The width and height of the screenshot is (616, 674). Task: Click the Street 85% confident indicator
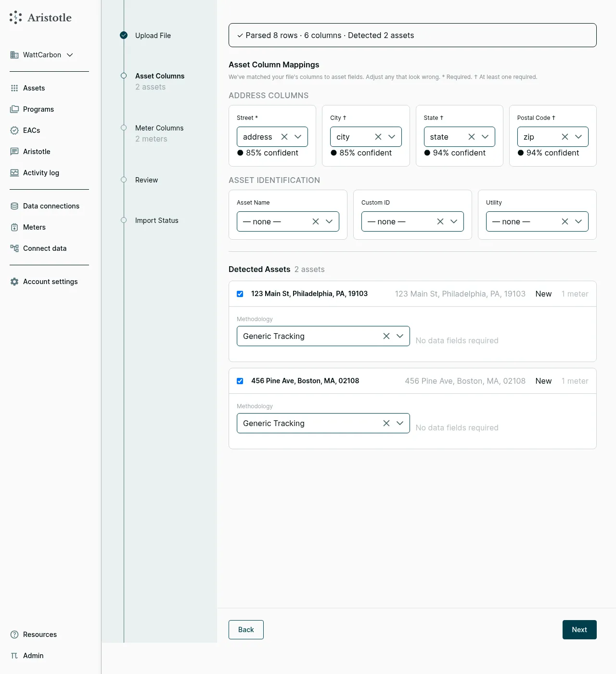(x=268, y=153)
